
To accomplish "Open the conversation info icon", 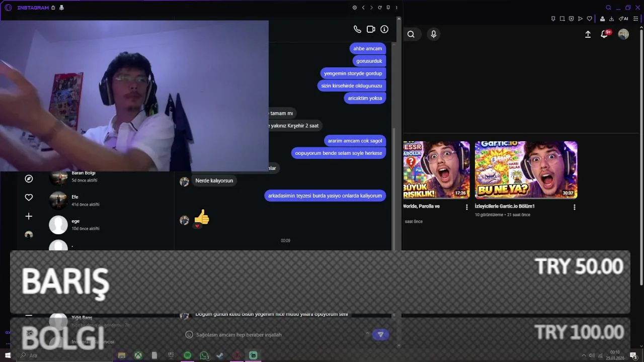I will click(x=384, y=29).
